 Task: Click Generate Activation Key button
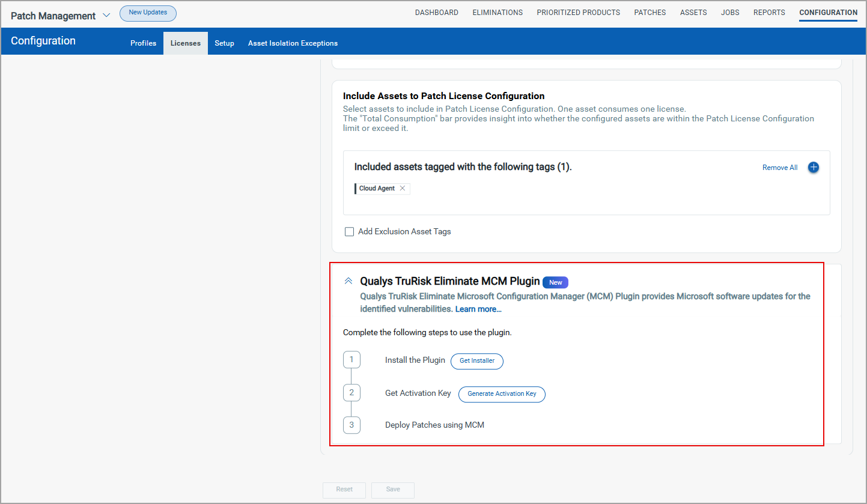pos(502,394)
